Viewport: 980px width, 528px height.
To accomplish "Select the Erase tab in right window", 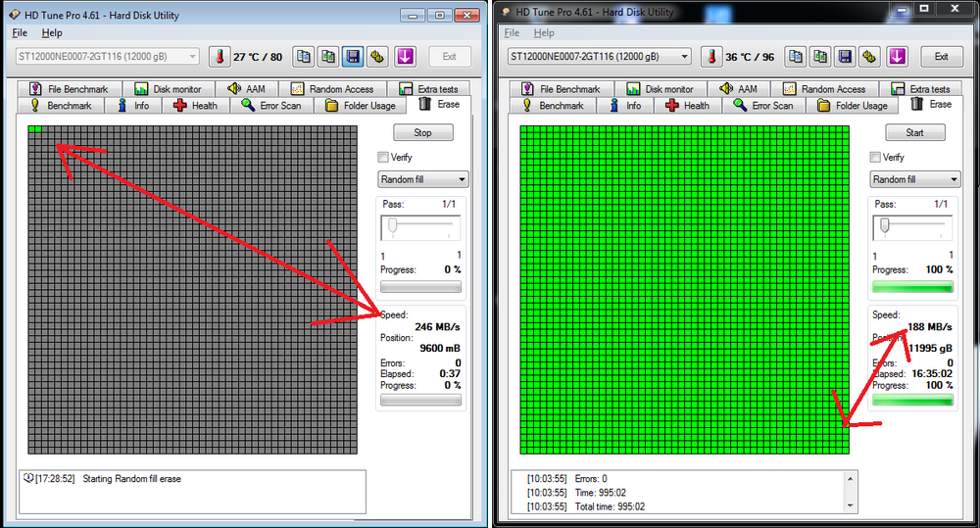I will [931, 105].
